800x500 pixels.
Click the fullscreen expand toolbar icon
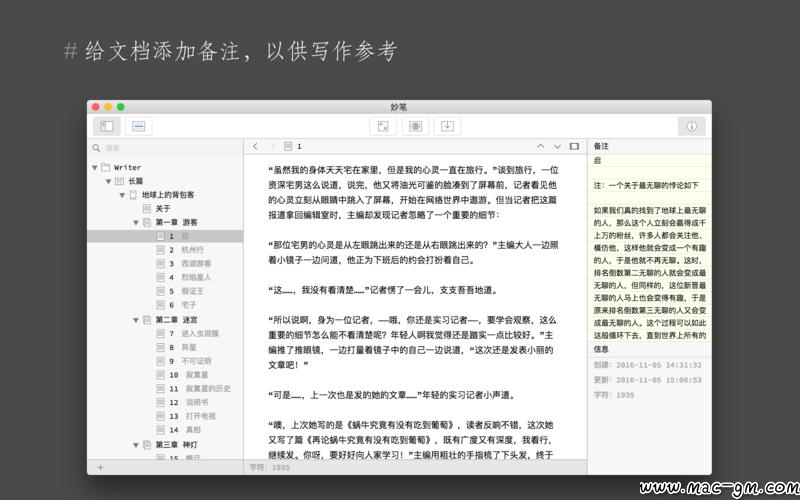tap(382, 126)
